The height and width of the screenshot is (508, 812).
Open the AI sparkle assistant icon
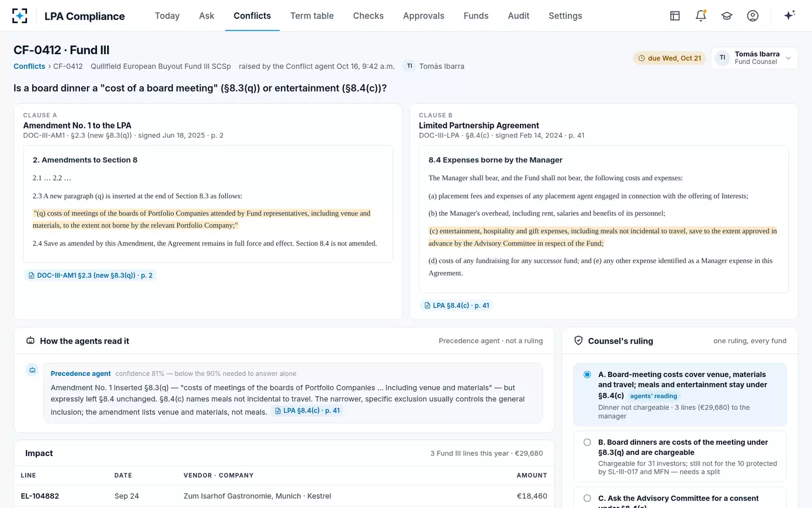[789, 15]
